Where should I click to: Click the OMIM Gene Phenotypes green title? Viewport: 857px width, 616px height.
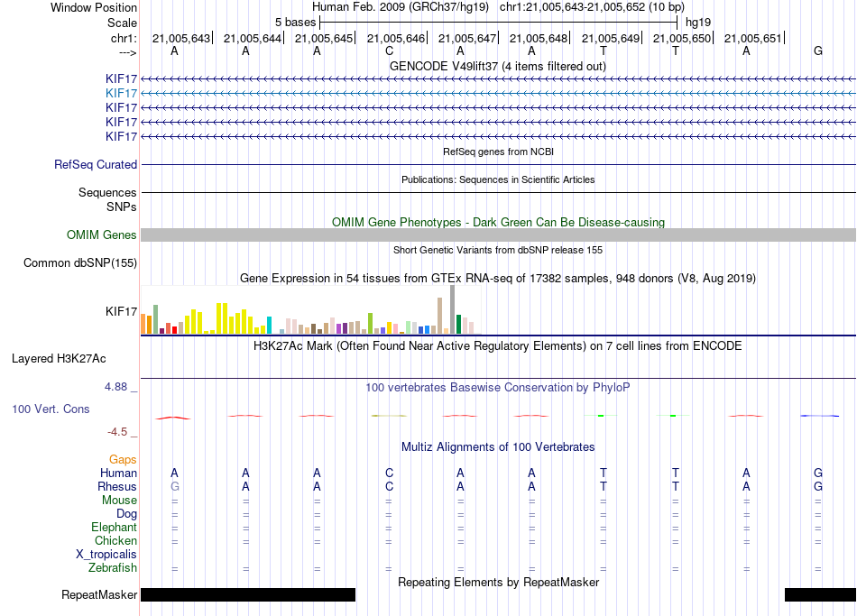point(499,223)
